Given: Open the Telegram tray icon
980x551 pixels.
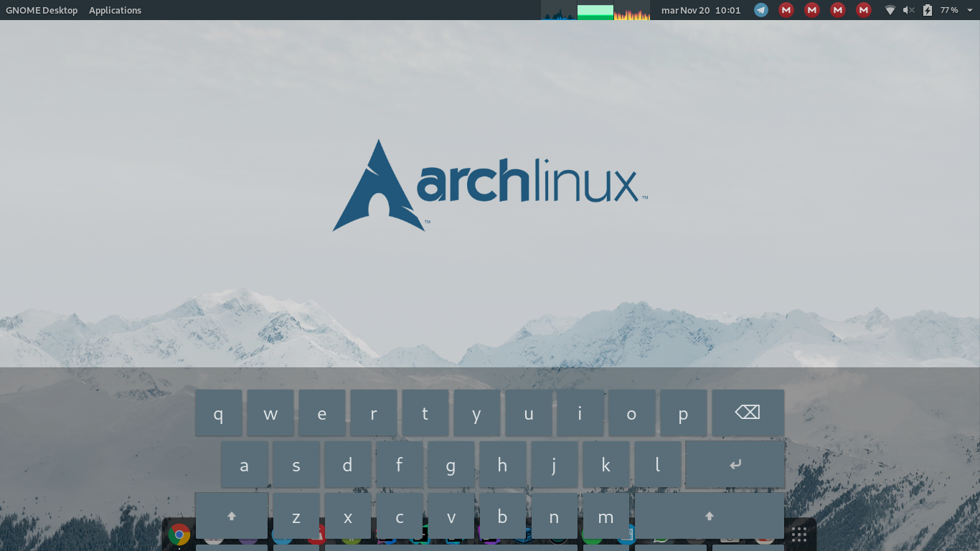Looking at the screenshot, I should coord(761,10).
